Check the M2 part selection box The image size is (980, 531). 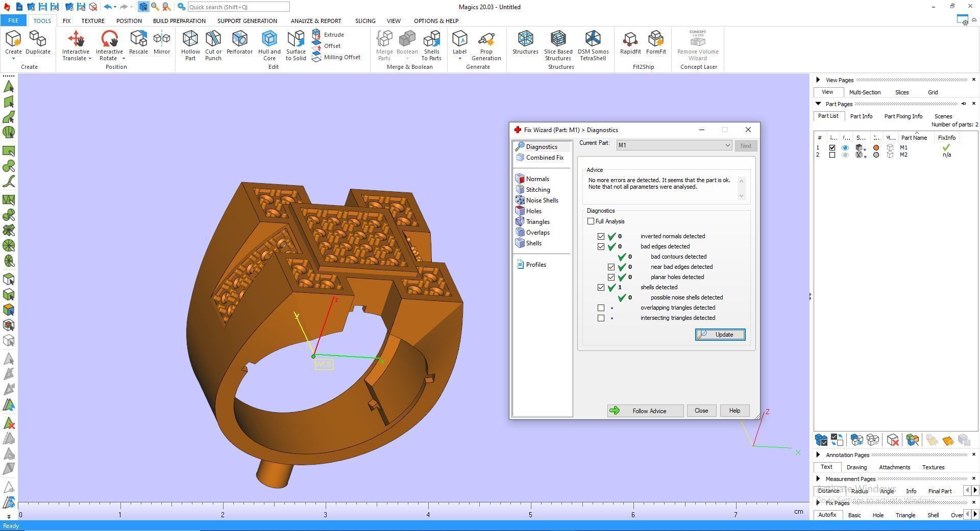point(832,155)
